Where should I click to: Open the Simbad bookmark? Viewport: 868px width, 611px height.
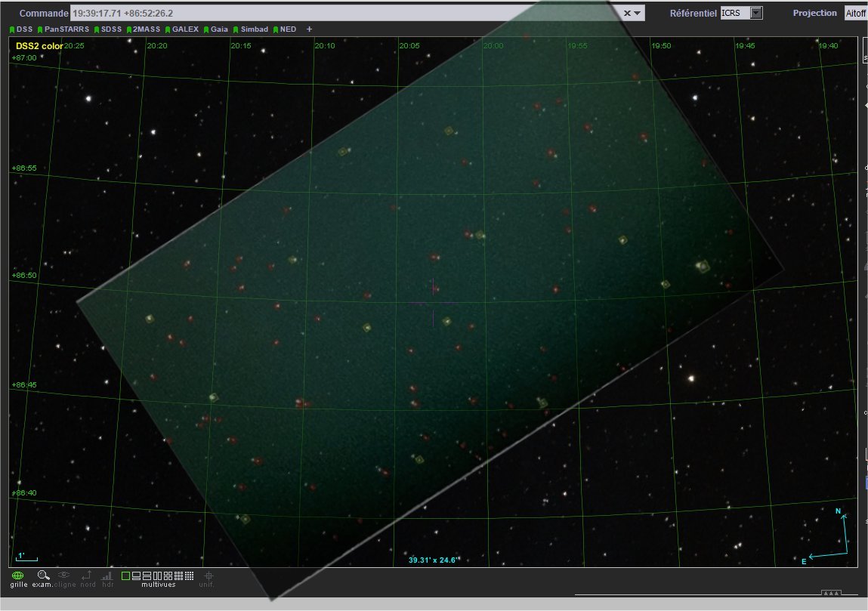click(x=251, y=29)
